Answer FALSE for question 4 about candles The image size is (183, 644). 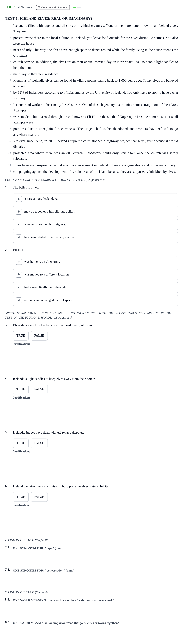(39, 389)
